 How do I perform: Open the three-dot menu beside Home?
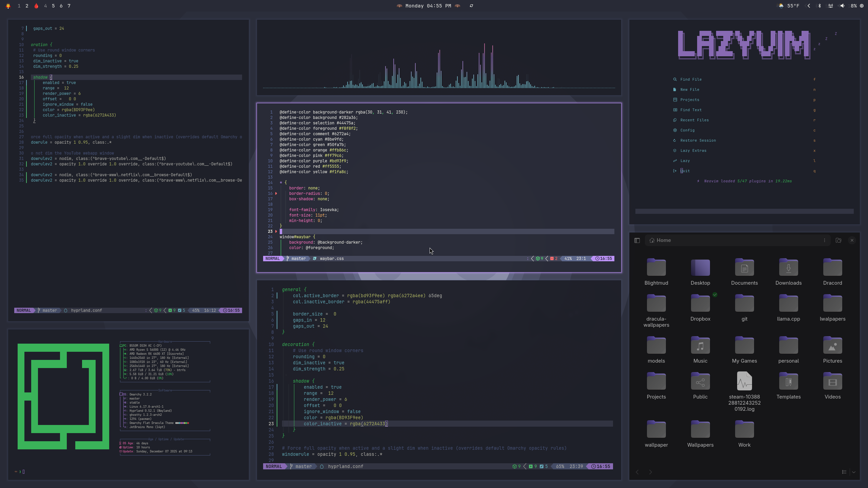coord(825,240)
